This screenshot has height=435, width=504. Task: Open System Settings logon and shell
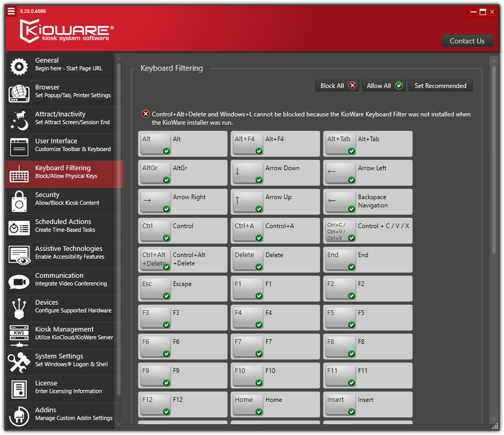point(64,363)
